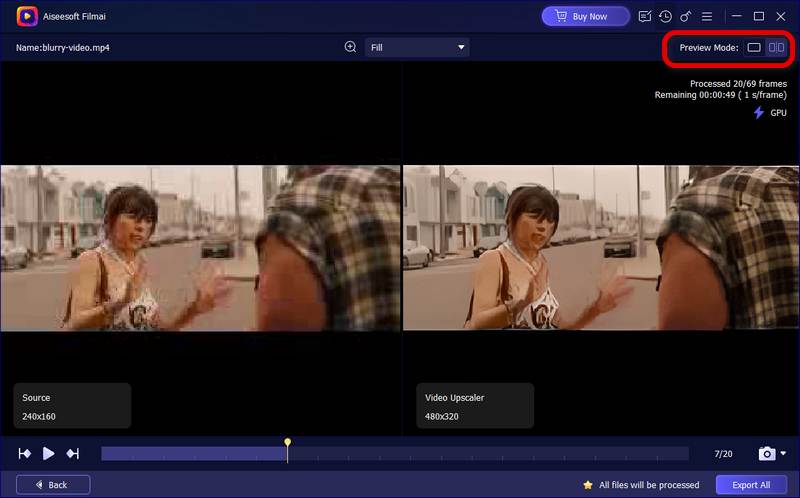
Task: Take a snapshot with camera icon
Action: 767,454
